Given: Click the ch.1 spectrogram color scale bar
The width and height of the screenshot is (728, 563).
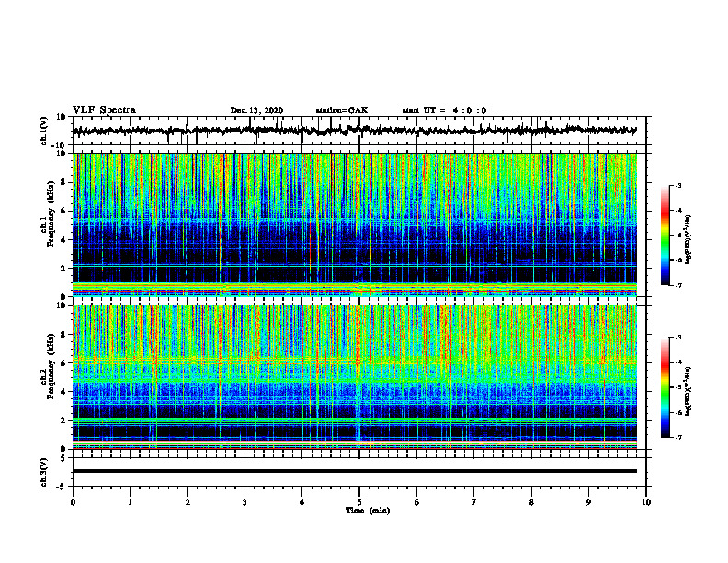Looking at the screenshot, I should [x=665, y=236].
